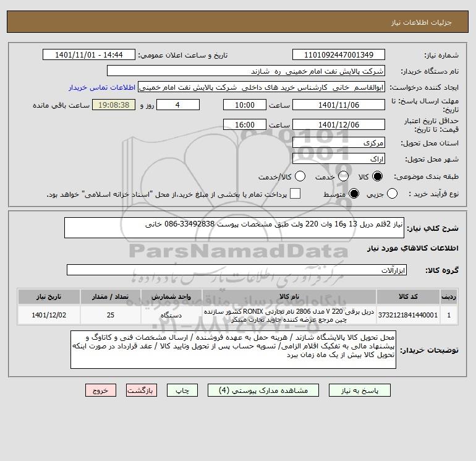Toggle the اسناد خزانه اسلامی payment checkbox

coord(295,194)
